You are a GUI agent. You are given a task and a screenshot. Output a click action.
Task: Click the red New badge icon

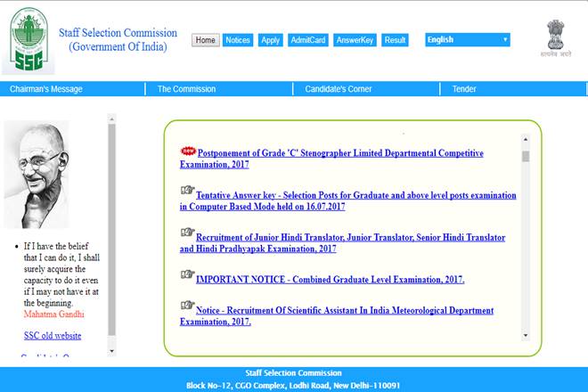coord(187,151)
